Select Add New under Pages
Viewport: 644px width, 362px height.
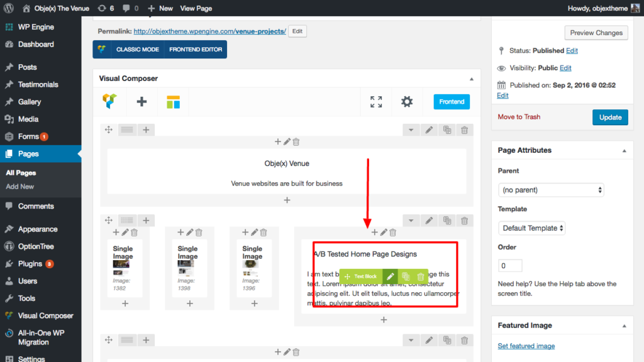point(19,186)
